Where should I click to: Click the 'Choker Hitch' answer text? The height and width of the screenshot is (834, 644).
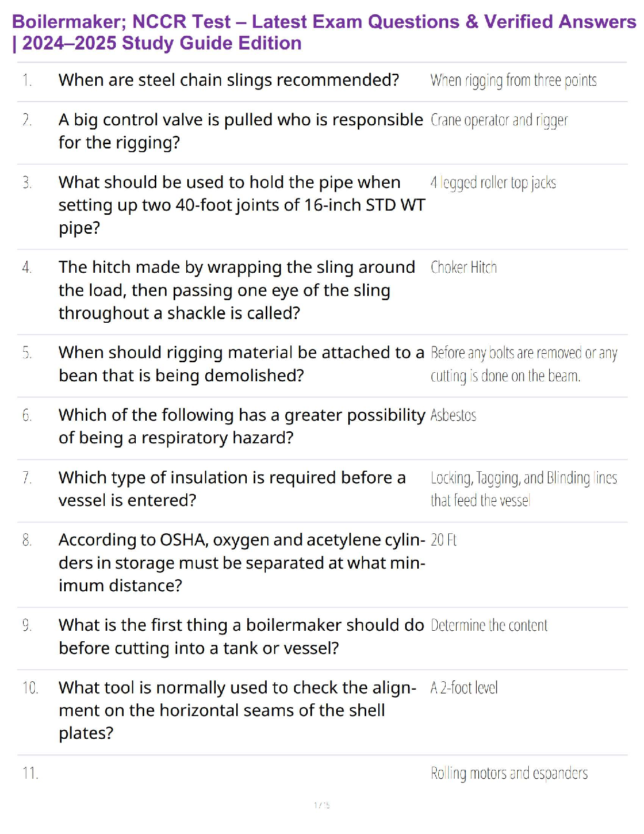pos(464,267)
